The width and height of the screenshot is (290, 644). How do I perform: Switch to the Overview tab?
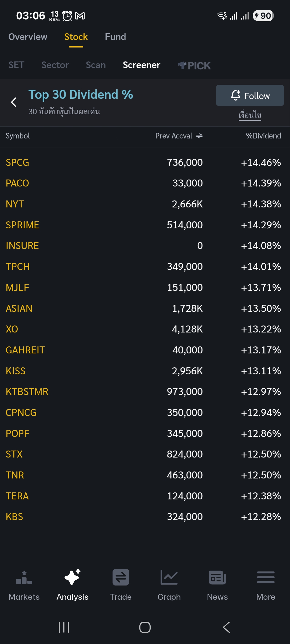coord(28,37)
